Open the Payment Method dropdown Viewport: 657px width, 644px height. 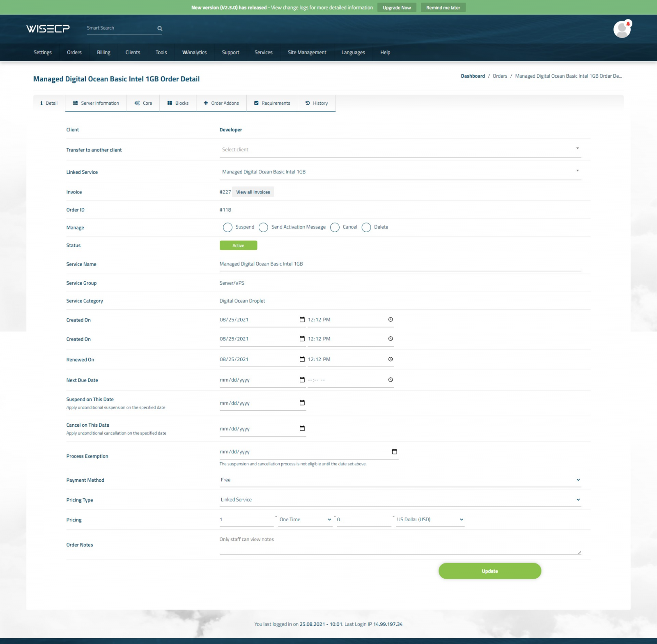[x=400, y=480]
